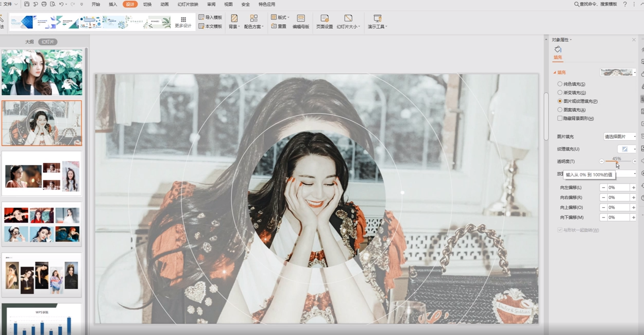Click the Save icon in quick access toolbar
The width and height of the screenshot is (644, 335).
pos(27,4)
